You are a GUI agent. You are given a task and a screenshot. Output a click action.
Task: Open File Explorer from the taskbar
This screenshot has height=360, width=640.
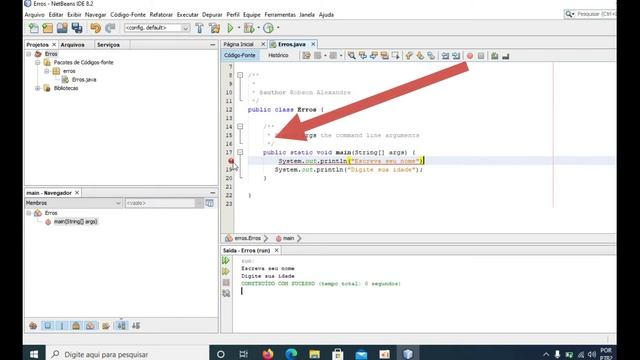[x=314, y=354]
